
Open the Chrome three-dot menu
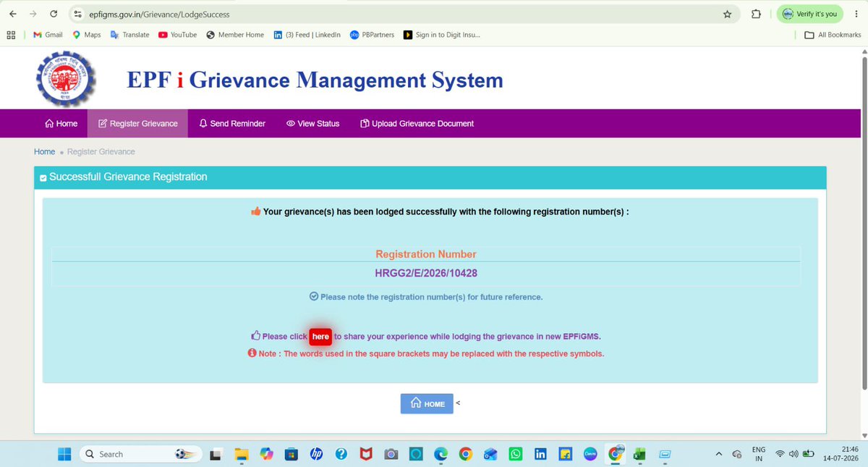856,14
